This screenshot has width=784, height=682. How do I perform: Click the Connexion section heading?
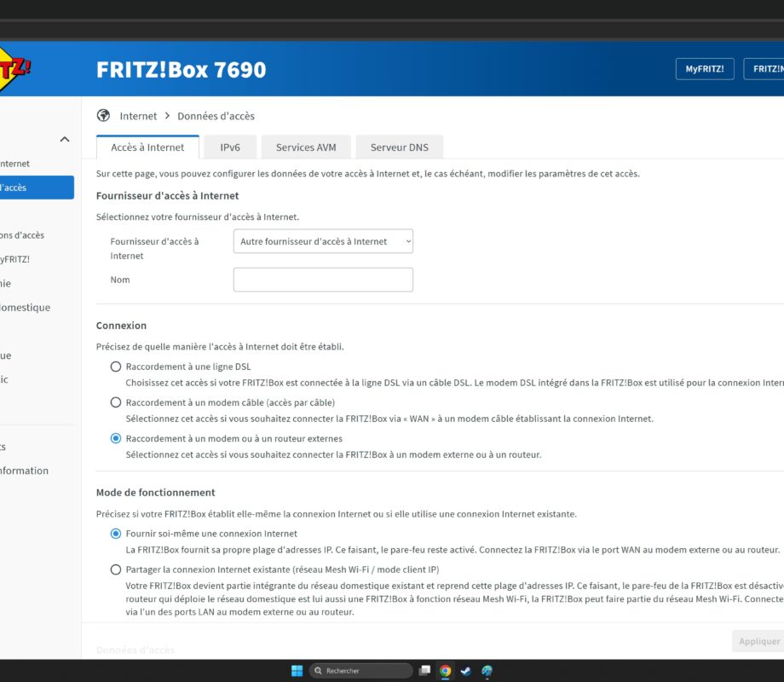click(x=122, y=326)
